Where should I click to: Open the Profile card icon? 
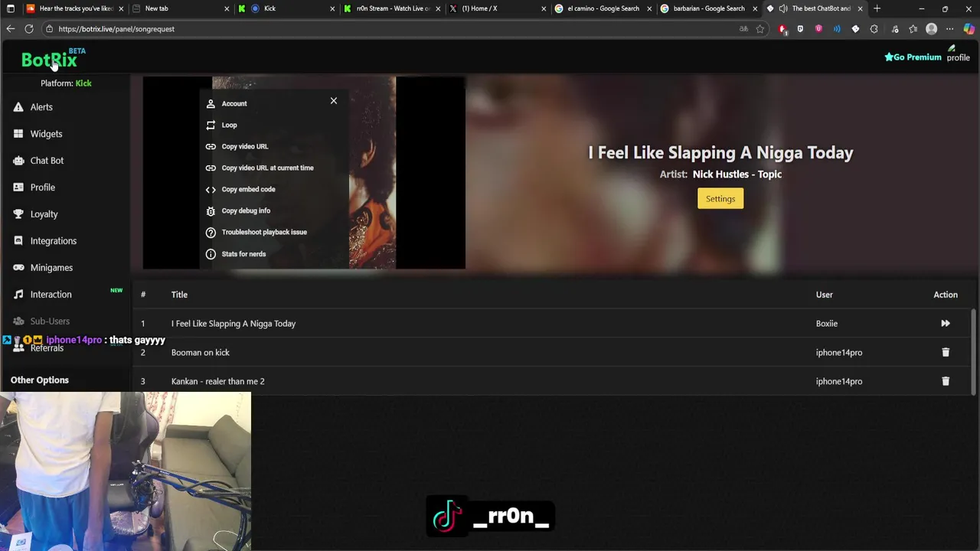(18, 187)
